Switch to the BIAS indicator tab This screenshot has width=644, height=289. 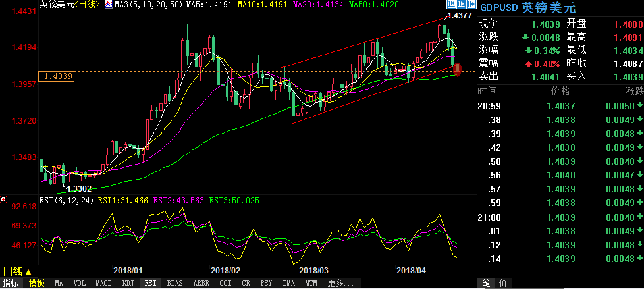click(x=174, y=283)
